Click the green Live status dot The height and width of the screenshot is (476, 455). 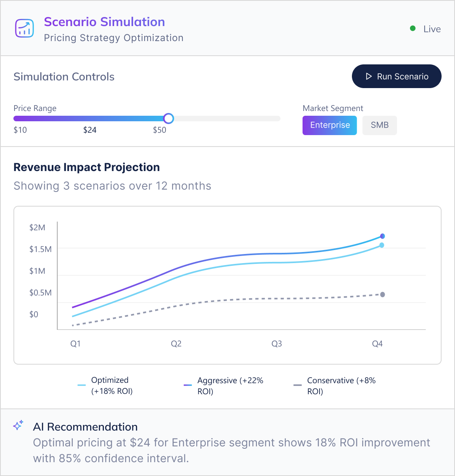413,28
